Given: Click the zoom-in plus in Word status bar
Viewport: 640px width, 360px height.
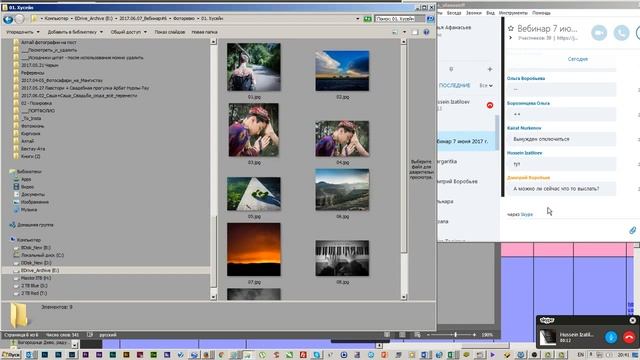Looking at the screenshot, I should tap(474, 335).
